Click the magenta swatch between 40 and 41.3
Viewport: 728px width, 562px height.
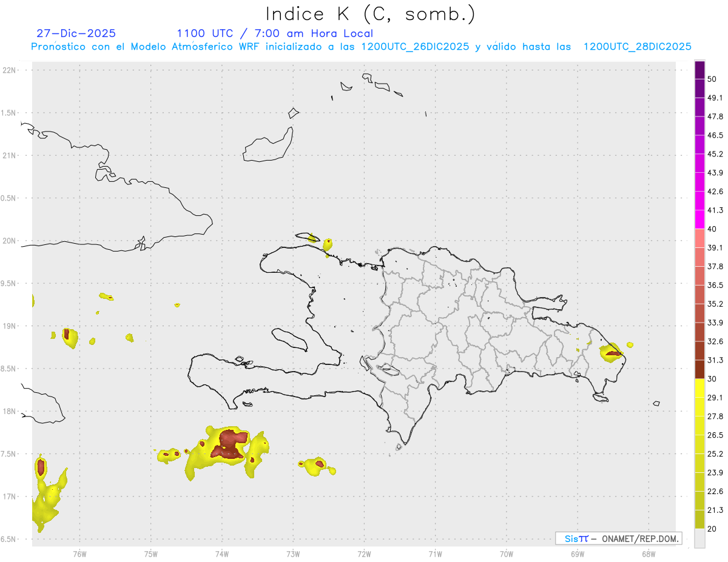coord(699,219)
